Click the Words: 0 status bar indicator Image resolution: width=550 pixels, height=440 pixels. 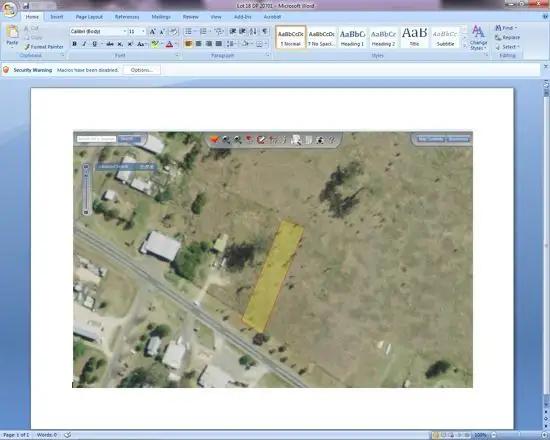click(x=47, y=435)
